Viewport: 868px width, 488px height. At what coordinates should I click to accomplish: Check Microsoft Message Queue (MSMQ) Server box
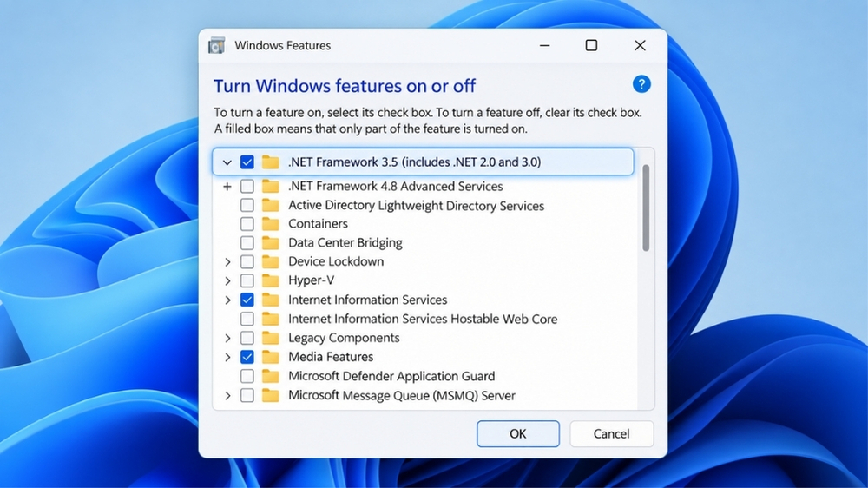tap(247, 395)
